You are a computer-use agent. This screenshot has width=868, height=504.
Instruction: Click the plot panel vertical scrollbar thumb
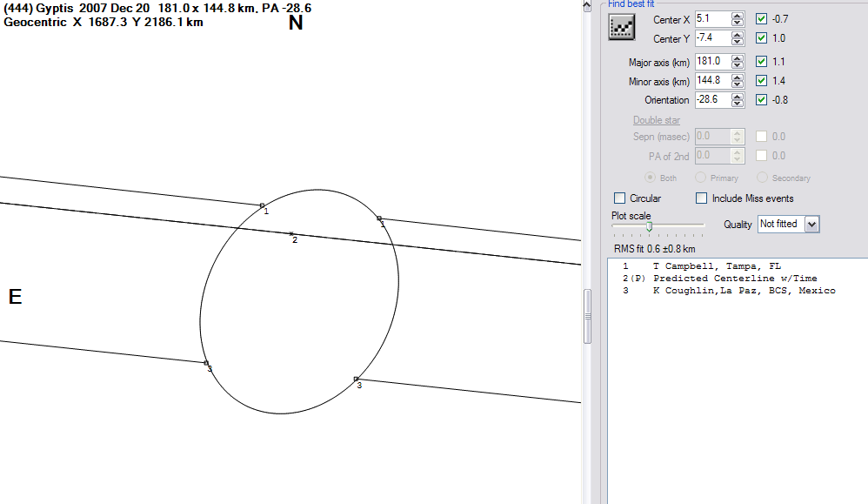tap(587, 316)
